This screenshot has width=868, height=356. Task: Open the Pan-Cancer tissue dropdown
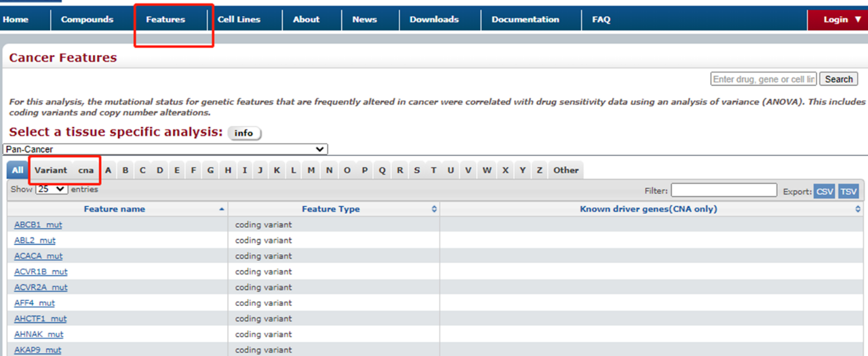(x=165, y=149)
